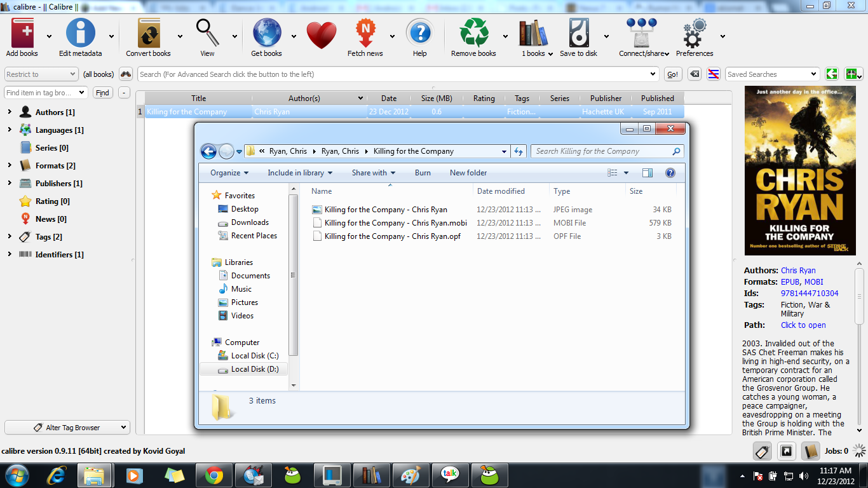868x488 pixels.
Task: Open Fetch news
Action: (365, 32)
